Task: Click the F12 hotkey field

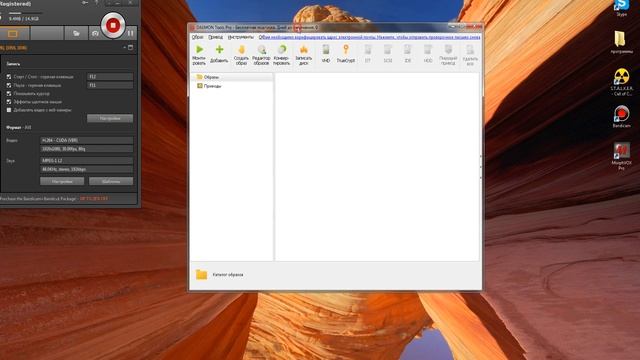Action: (x=110, y=77)
